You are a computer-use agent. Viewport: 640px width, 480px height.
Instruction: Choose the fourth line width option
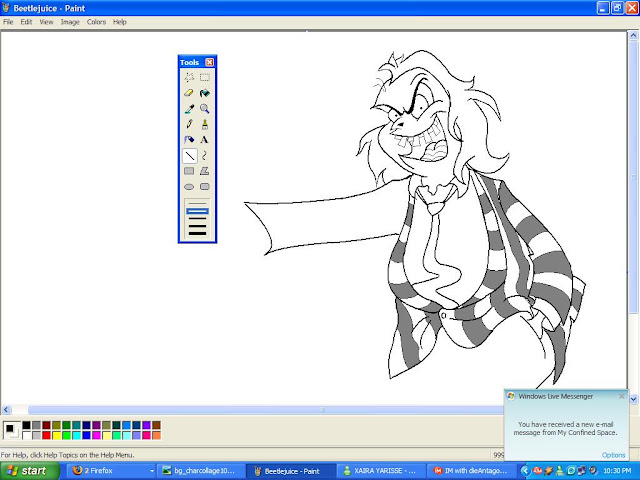pos(197,226)
